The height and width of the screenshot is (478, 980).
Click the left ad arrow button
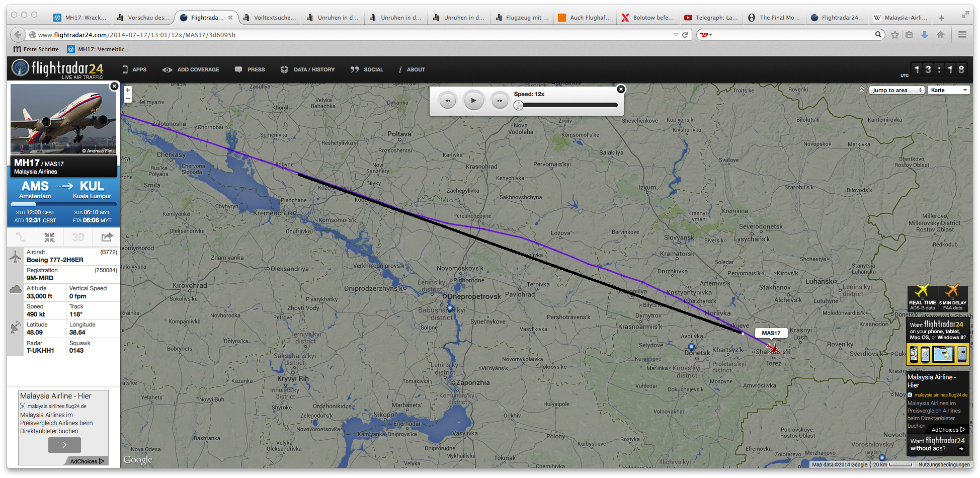[64, 445]
